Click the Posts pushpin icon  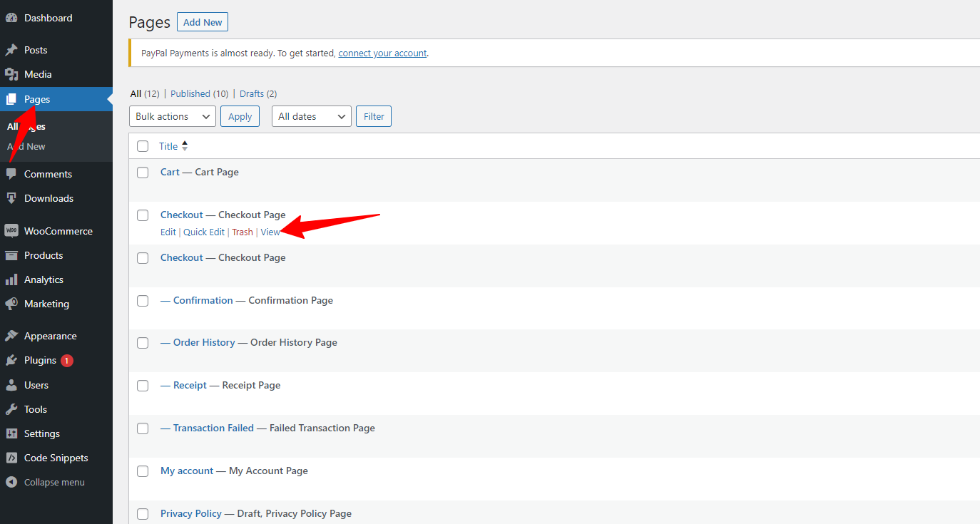(x=11, y=50)
